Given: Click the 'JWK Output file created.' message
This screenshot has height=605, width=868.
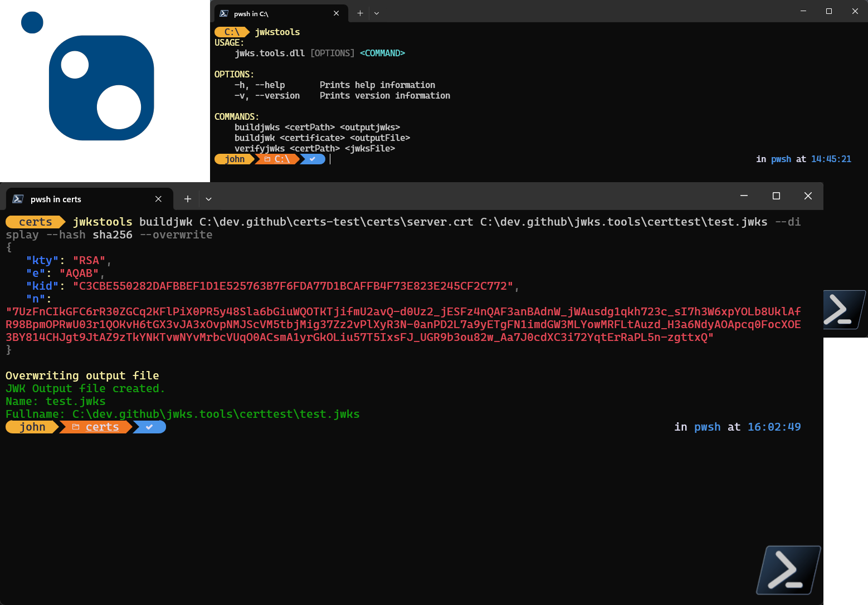Looking at the screenshot, I should point(85,389).
